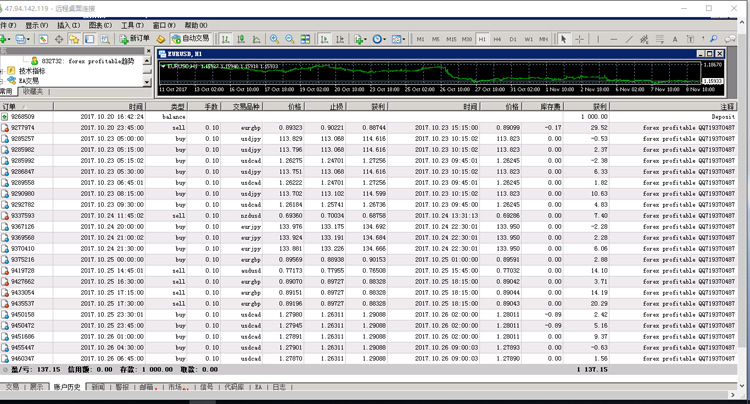Select order 9277974 eurgbp sell row
The image size is (750, 404).
pyautogui.click(x=368, y=128)
